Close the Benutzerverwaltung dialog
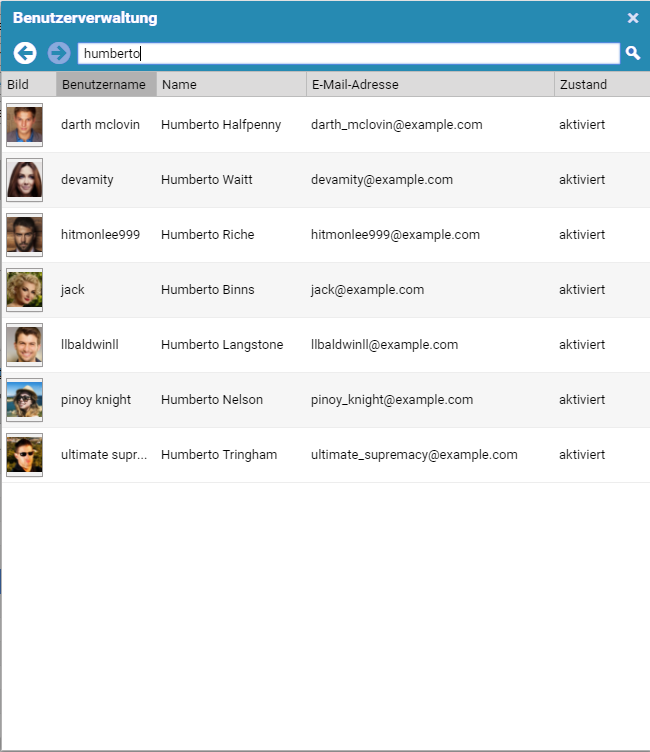Image resolution: width=650 pixels, height=752 pixels. (x=633, y=18)
